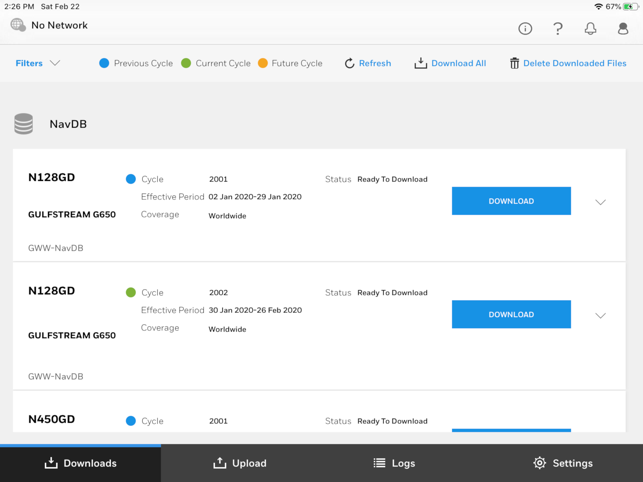Image resolution: width=643 pixels, height=482 pixels.
Task: Switch to the Downloads tab
Action: coord(80,463)
